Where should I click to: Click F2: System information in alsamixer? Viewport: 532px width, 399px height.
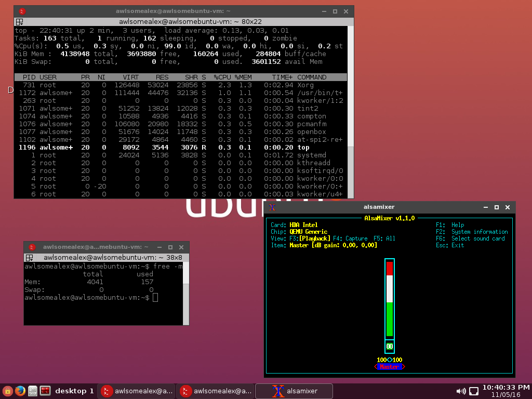472,232
